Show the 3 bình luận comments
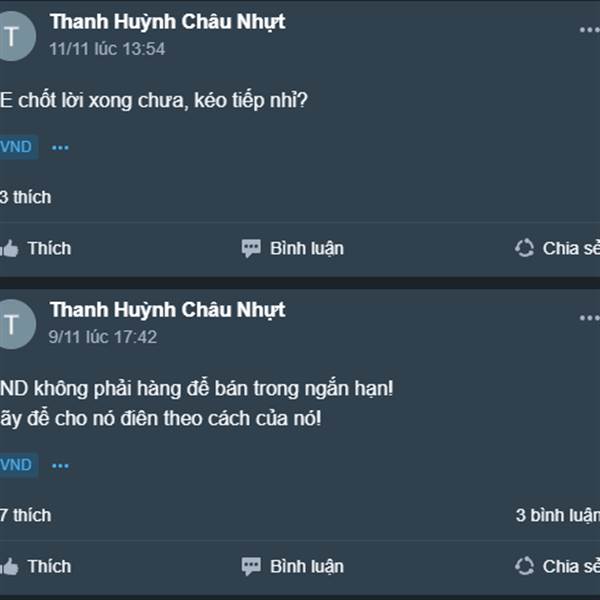Image resolution: width=600 pixels, height=600 pixels. click(558, 515)
